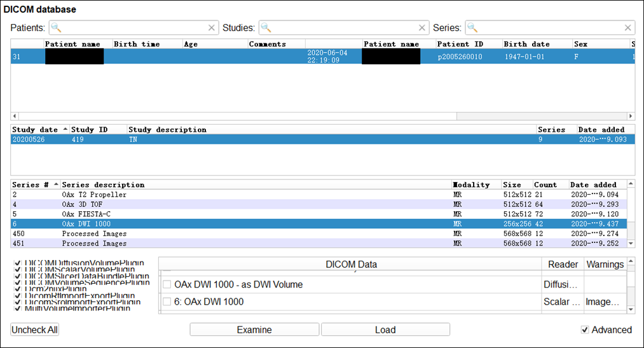This screenshot has width=644, height=348.
Task: Check the '6: OAx DWI 1000' loadable
Action: point(167,302)
